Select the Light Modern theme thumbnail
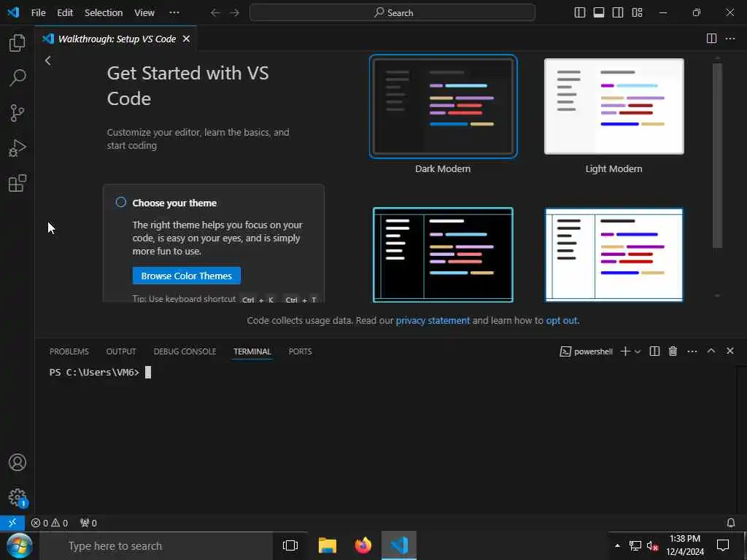 coord(614,106)
